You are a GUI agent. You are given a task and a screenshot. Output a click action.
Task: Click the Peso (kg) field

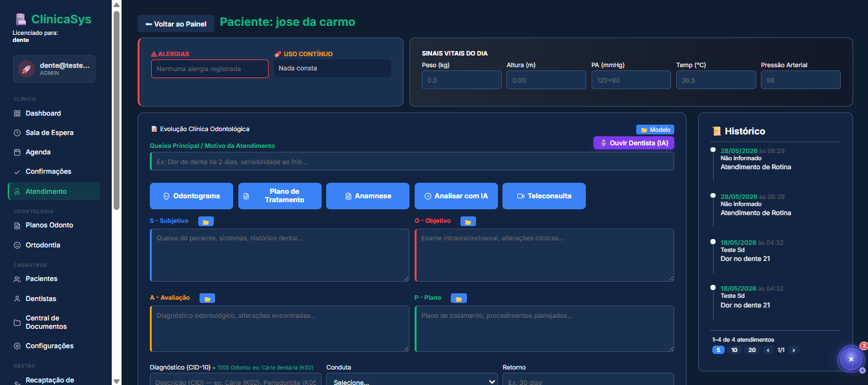coord(462,79)
